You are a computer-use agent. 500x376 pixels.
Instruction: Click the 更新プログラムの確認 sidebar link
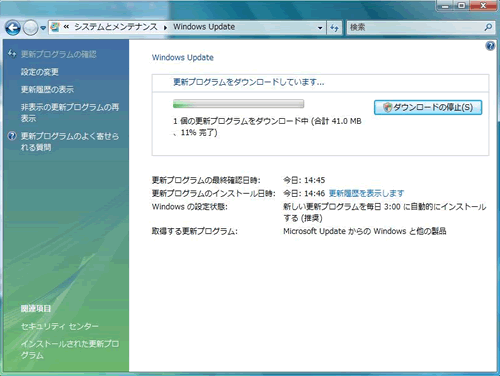point(59,54)
